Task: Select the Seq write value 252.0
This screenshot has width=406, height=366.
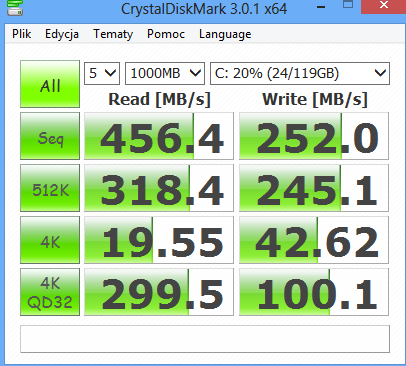Action: 314,136
